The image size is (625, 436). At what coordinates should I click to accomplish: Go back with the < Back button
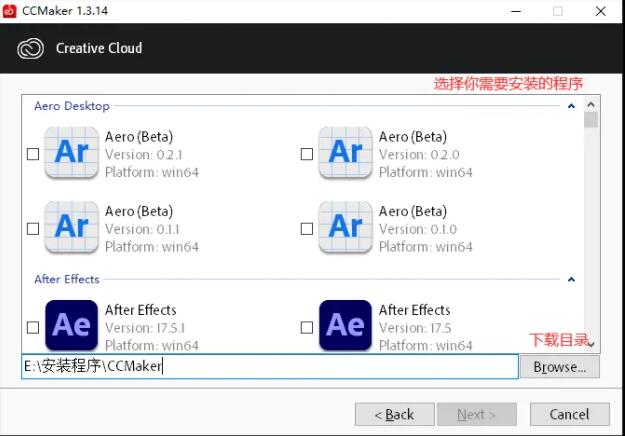[x=395, y=414]
